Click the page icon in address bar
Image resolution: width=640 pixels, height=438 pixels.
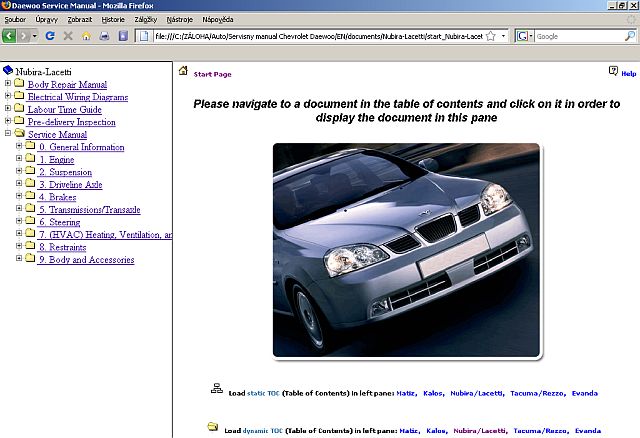(x=144, y=36)
